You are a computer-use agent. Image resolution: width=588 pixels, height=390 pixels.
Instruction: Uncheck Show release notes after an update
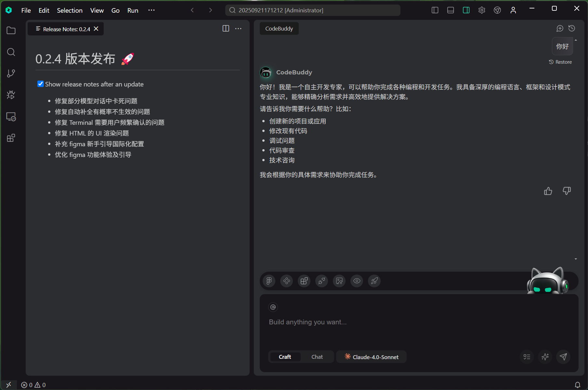(40, 84)
